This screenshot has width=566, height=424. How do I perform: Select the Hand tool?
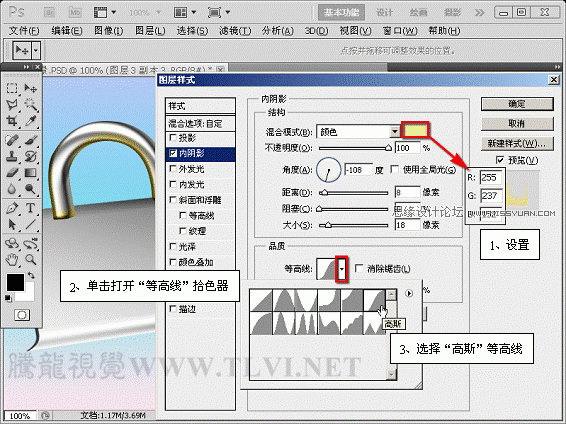[12, 259]
